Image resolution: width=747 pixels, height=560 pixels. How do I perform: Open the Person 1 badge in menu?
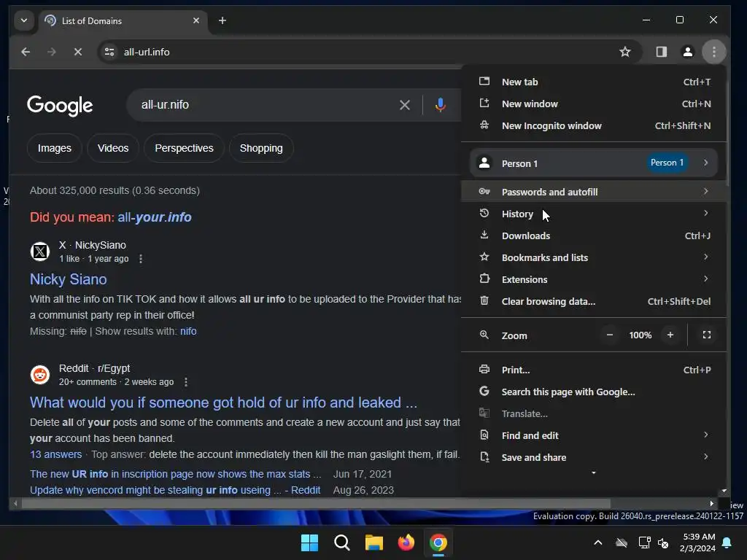coord(667,163)
